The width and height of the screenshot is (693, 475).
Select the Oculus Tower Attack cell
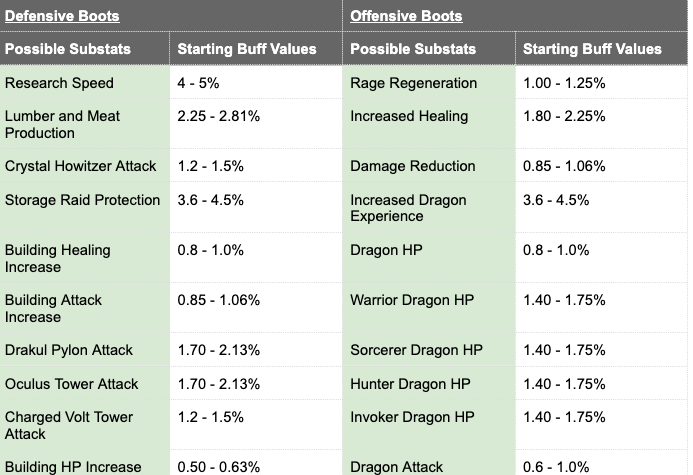point(85,383)
